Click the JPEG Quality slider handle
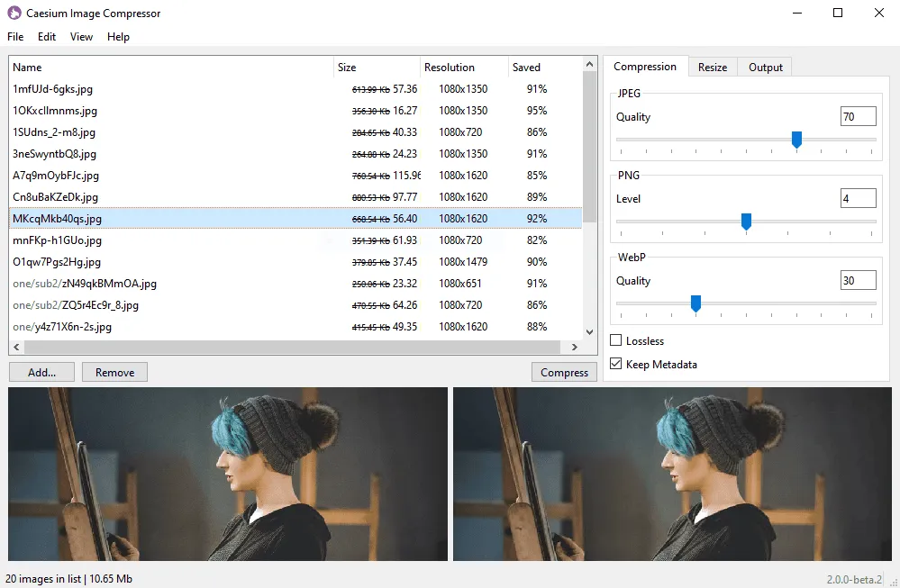 pyautogui.click(x=796, y=140)
